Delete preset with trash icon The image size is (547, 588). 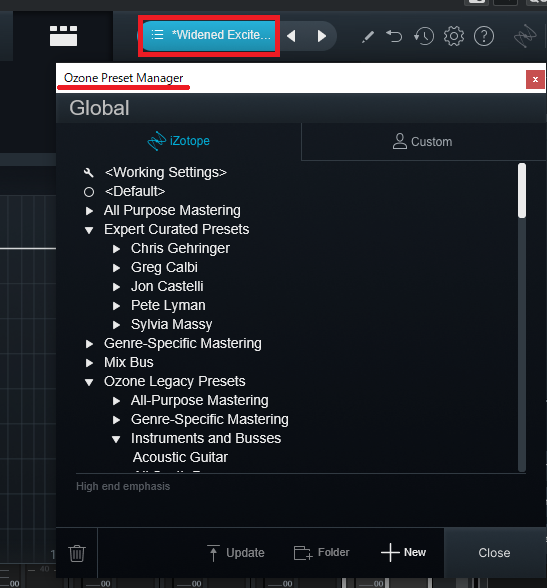tap(77, 553)
